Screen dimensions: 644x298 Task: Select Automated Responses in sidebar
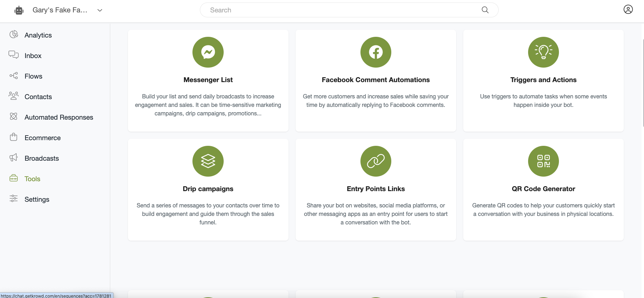pyautogui.click(x=59, y=117)
